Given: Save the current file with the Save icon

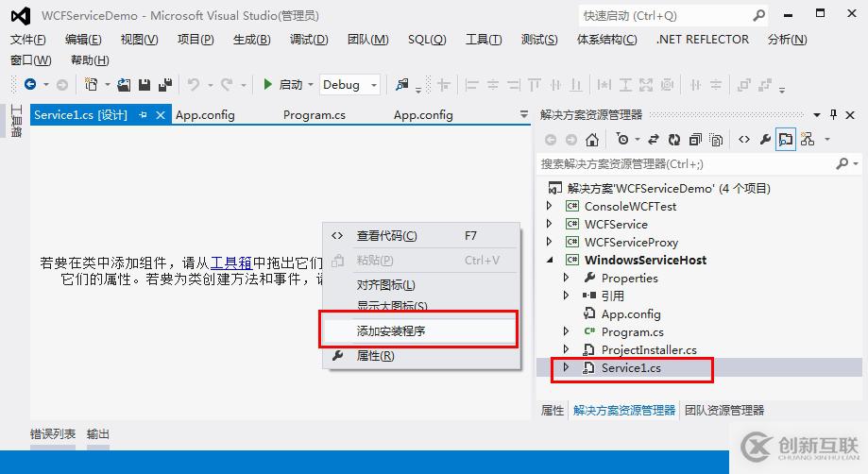Looking at the screenshot, I should (145, 85).
